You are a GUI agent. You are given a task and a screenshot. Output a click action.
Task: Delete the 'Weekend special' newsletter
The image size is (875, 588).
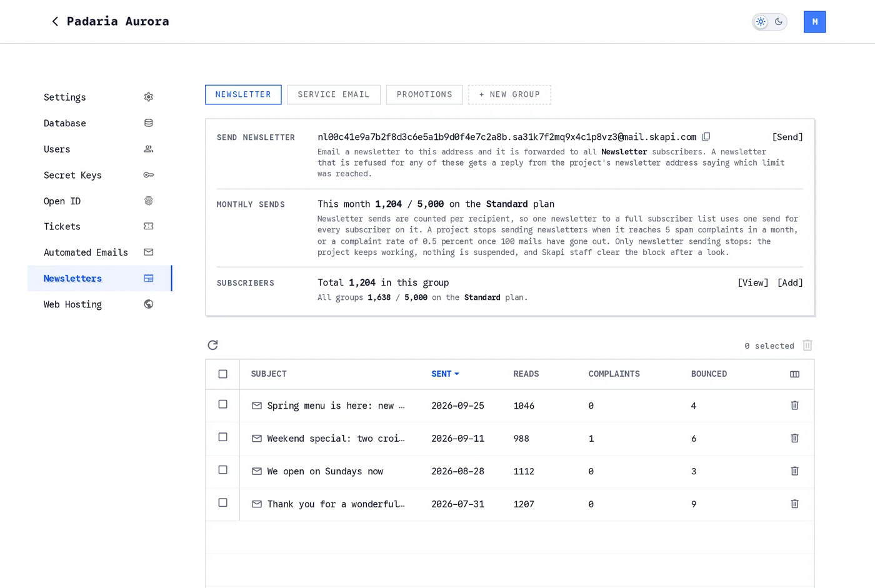pyautogui.click(x=794, y=438)
